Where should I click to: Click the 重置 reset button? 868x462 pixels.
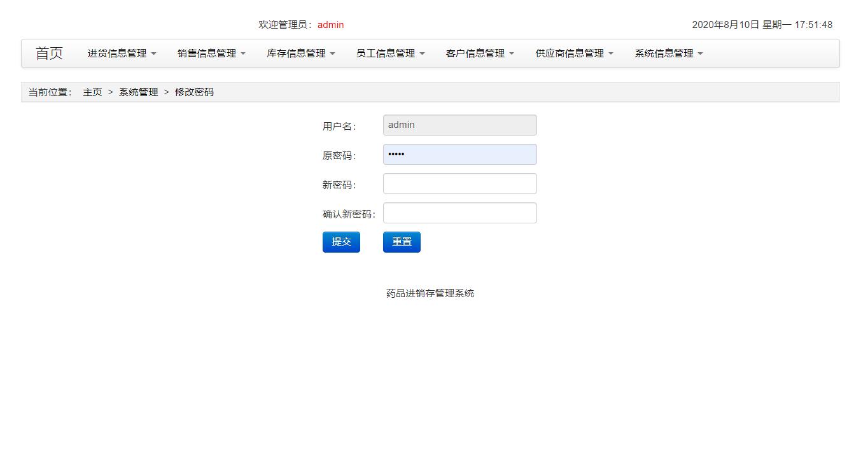(x=401, y=242)
